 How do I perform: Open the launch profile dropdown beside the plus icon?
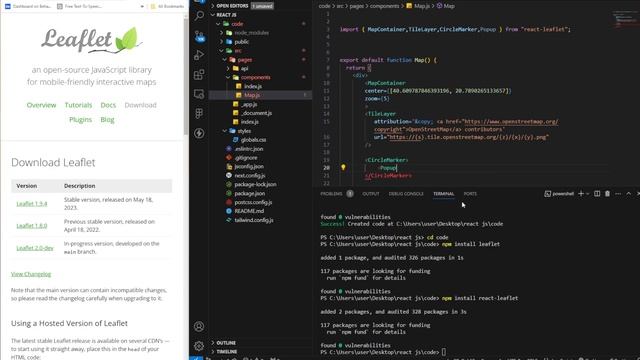pos(588,193)
